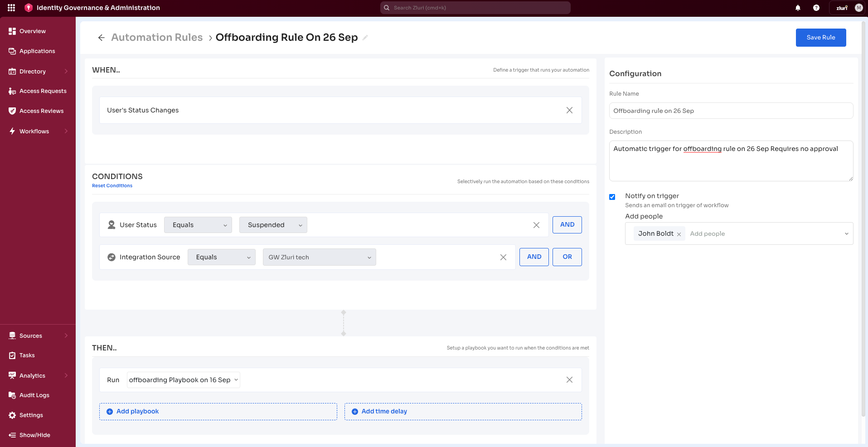
Task: Click the Reset Conditions link
Action: pyautogui.click(x=112, y=185)
